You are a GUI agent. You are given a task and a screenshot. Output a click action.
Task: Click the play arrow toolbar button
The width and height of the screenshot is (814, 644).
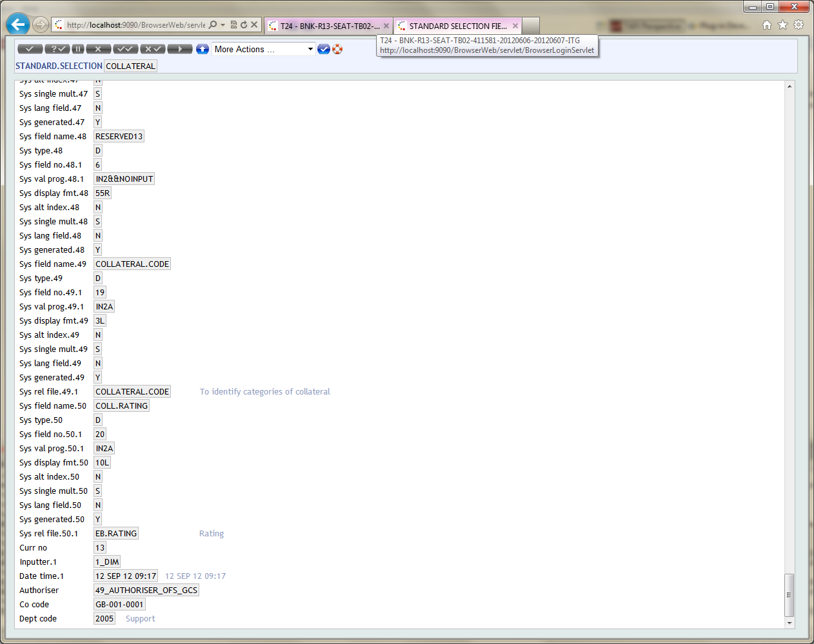[180, 49]
